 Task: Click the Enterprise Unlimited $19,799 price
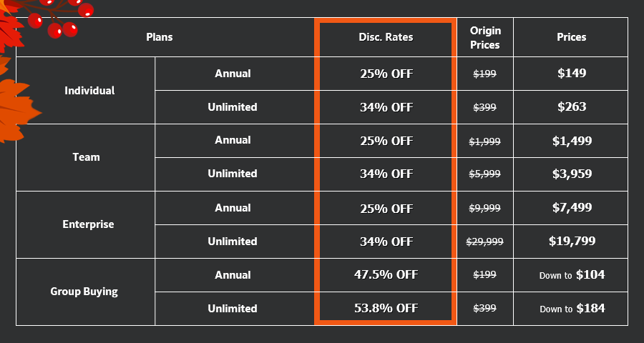coord(572,241)
